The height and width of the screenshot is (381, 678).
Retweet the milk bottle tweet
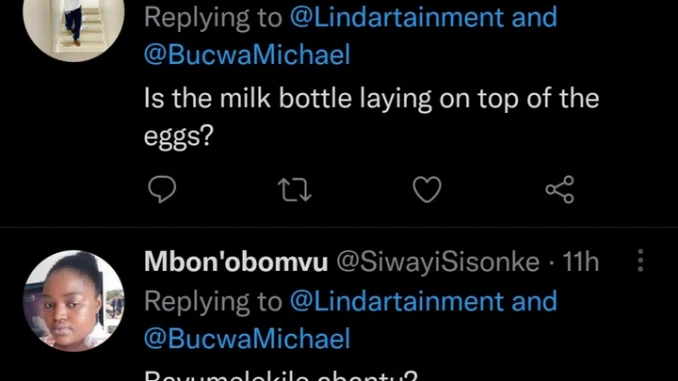coord(294,190)
